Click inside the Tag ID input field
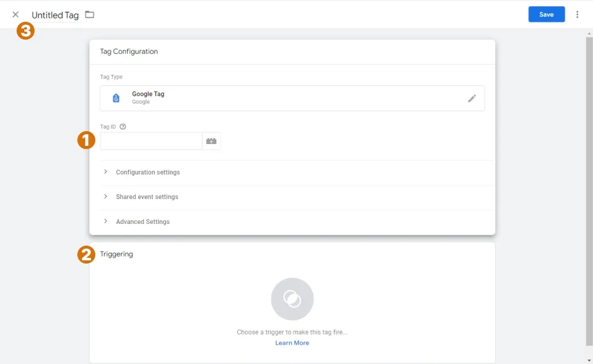The width and height of the screenshot is (593, 364). tap(151, 141)
